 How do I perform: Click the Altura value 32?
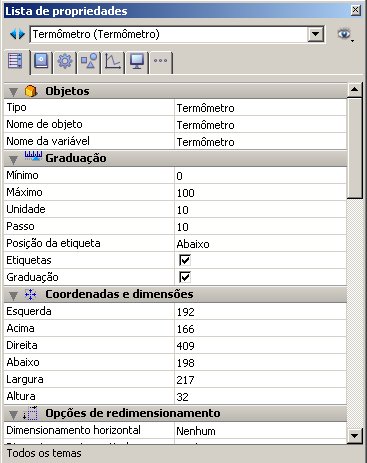pyautogui.click(x=183, y=397)
